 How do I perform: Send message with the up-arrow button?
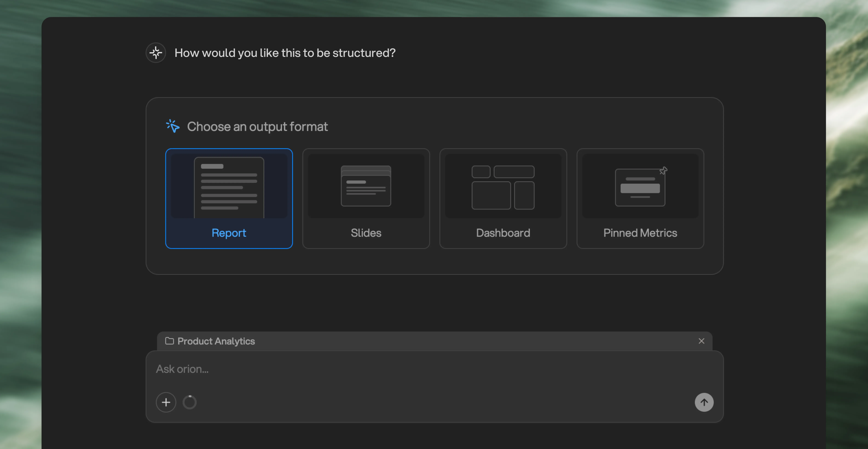coord(704,402)
